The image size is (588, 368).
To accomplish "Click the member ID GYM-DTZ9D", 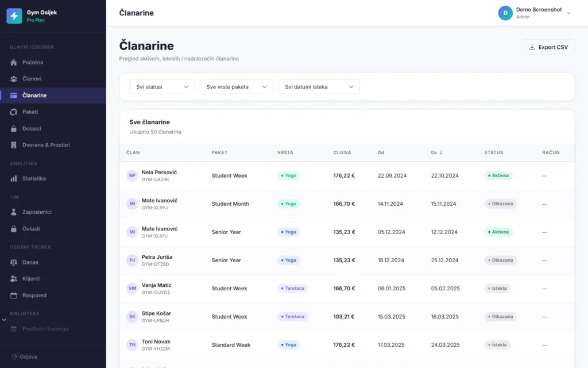I will click(x=155, y=264).
